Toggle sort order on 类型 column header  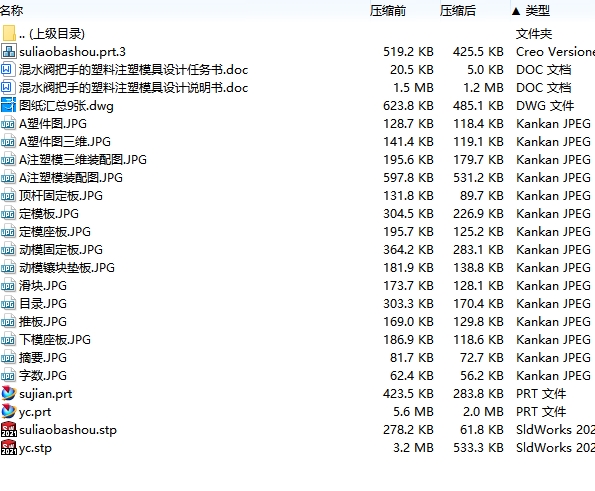537,11
